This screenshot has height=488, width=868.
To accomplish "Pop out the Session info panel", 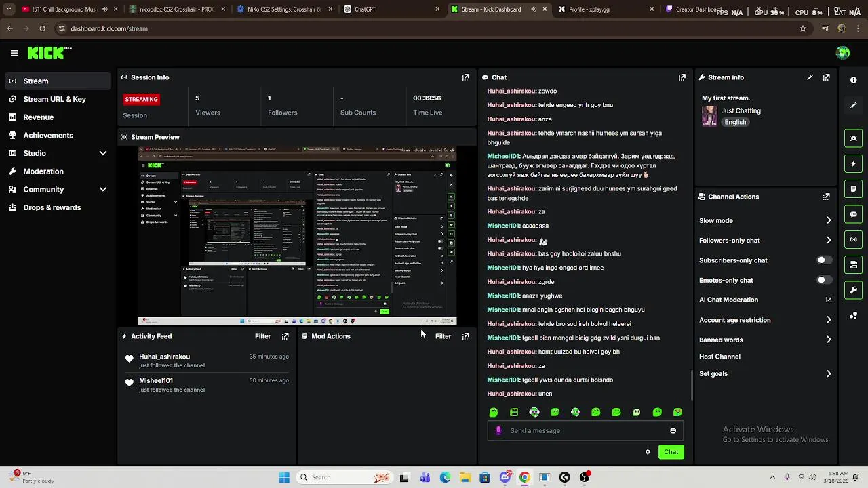I will pyautogui.click(x=465, y=77).
